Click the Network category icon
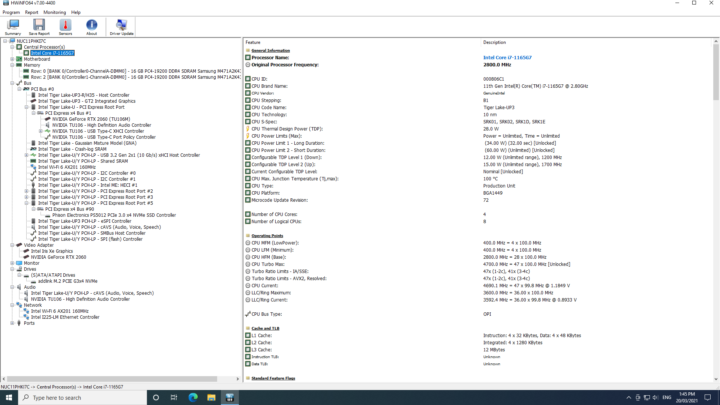 (x=19, y=305)
